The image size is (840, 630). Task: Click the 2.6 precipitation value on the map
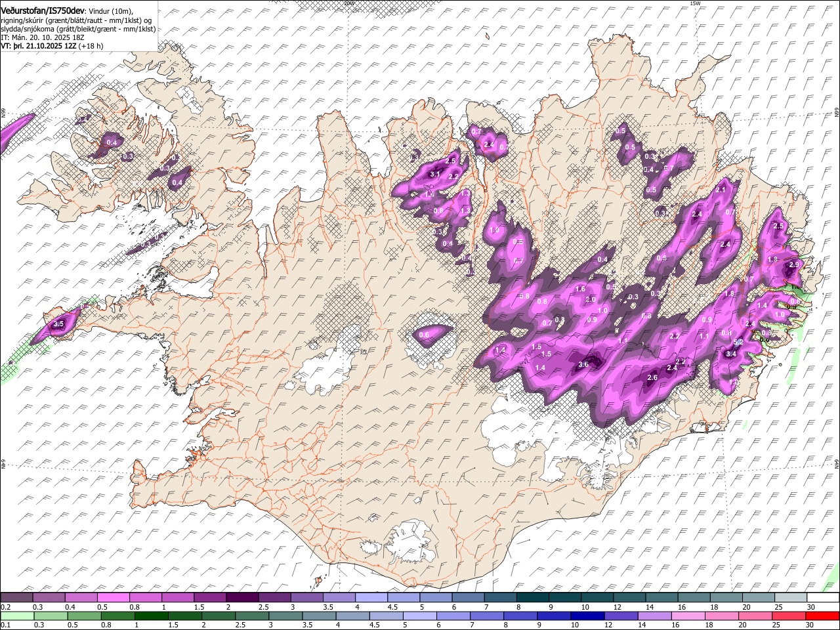pyautogui.click(x=652, y=377)
